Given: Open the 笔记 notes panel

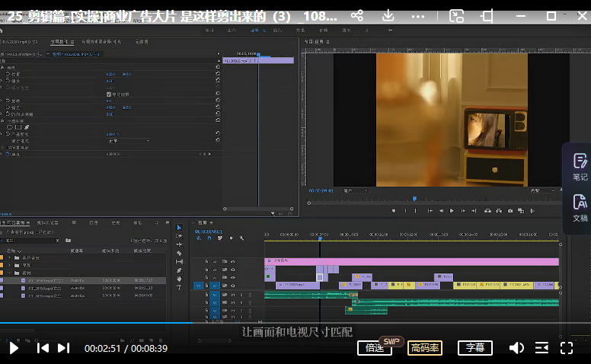Looking at the screenshot, I should (x=580, y=167).
